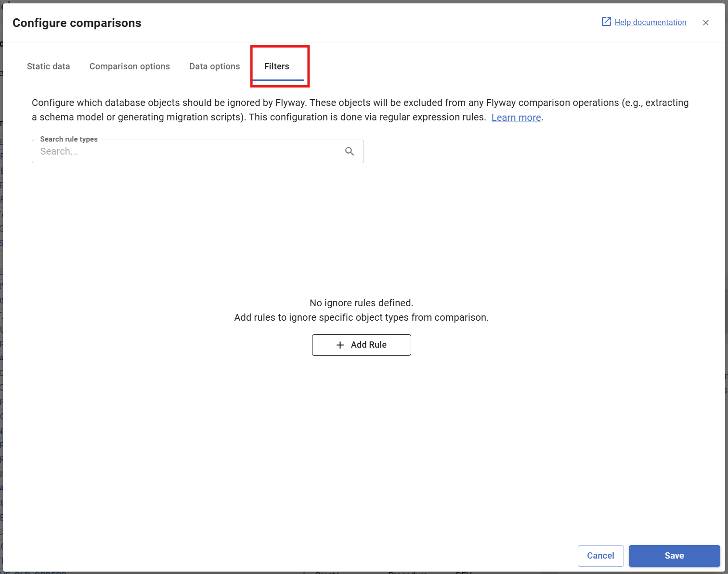Screen dimensions: 728x574
Task: Click the Configure comparisons dialog title
Action: coord(77,23)
